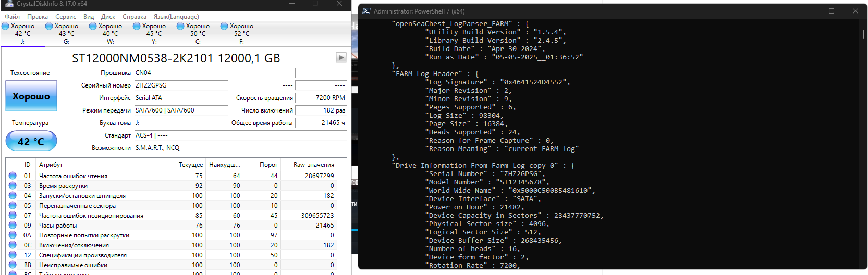Click the Атрибут column header

coord(102,165)
